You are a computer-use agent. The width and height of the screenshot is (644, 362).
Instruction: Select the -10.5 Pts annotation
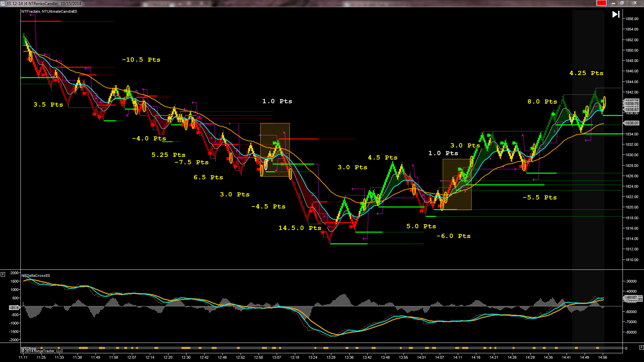click(x=141, y=60)
